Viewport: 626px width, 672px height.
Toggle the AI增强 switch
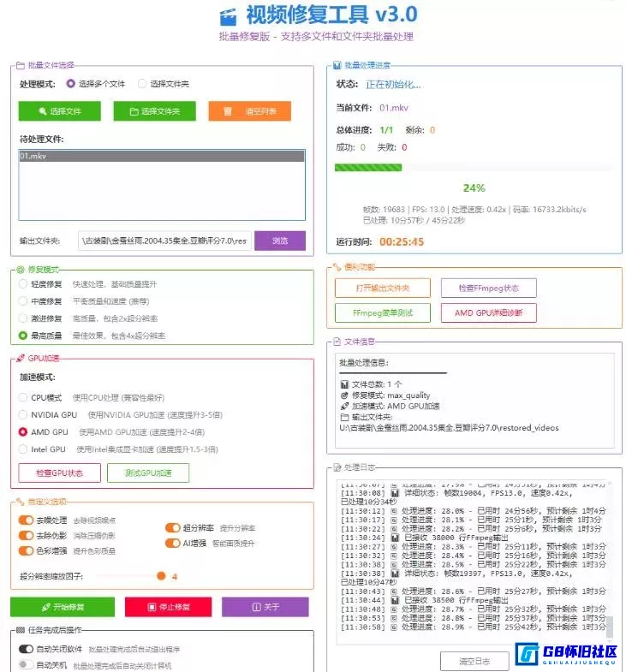pyautogui.click(x=172, y=543)
